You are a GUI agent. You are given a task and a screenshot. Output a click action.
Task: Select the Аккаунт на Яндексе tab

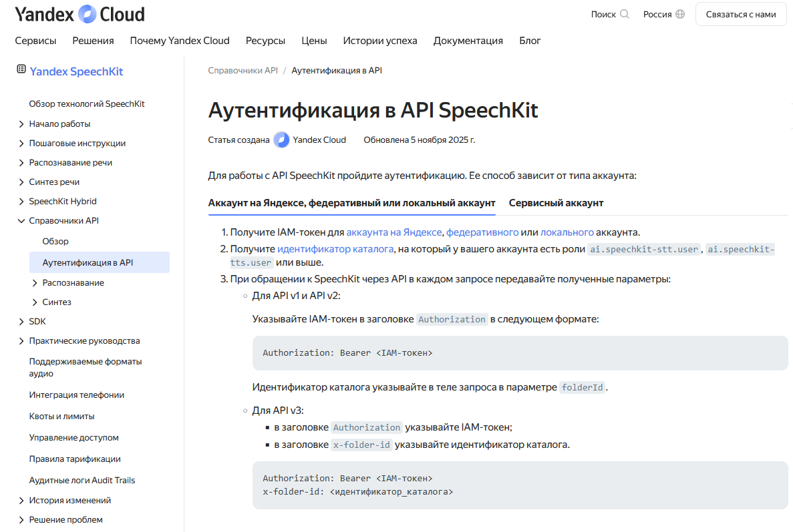tap(351, 203)
